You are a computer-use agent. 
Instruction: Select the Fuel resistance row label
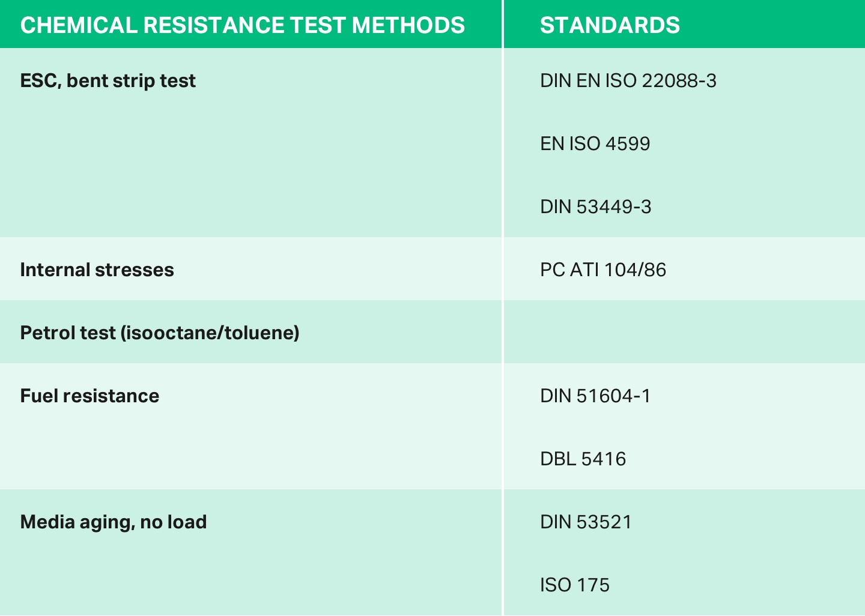(x=90, y=396)
